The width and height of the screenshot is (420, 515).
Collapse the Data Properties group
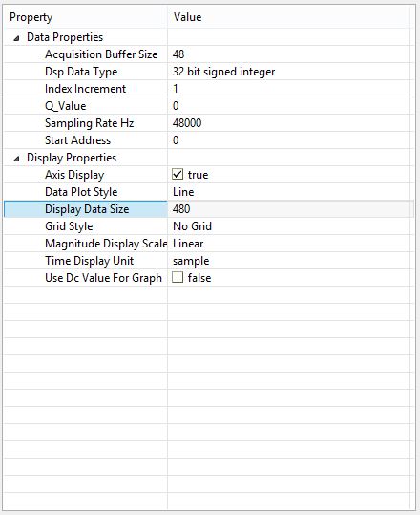[x=17, y=38]
